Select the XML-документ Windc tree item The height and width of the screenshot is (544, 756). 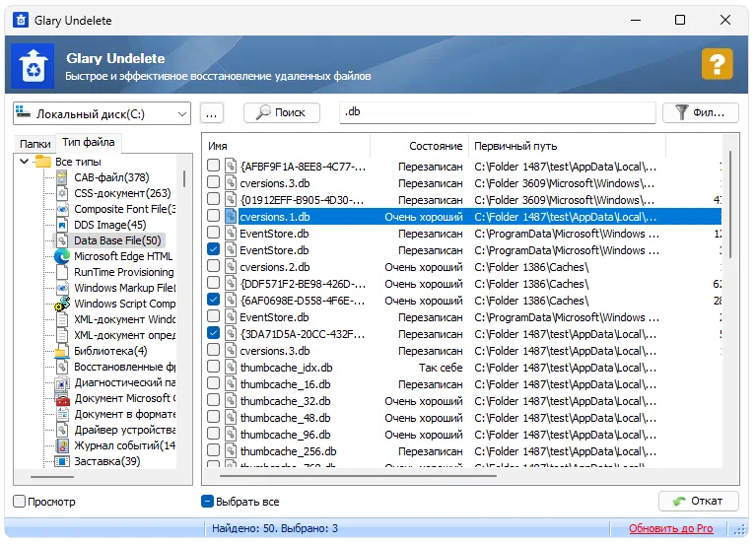point(124,319)
